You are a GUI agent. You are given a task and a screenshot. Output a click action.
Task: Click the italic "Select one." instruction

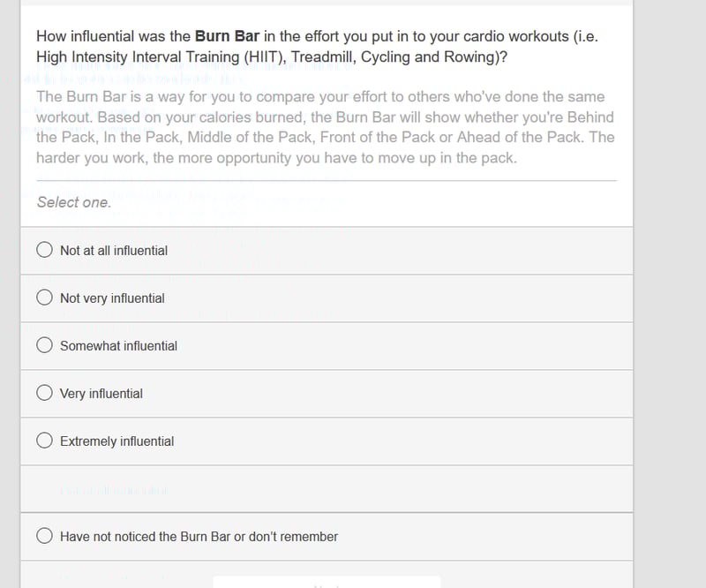click(74, 202)
